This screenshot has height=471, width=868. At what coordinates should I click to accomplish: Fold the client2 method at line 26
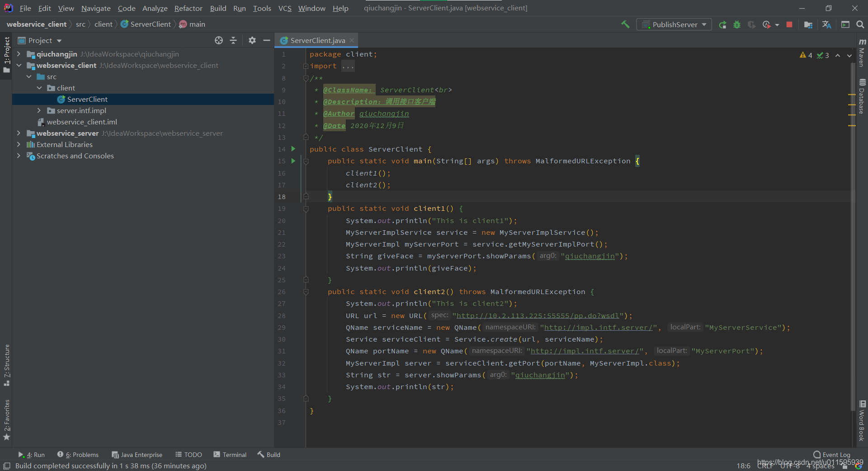click(x=306, y=292)
